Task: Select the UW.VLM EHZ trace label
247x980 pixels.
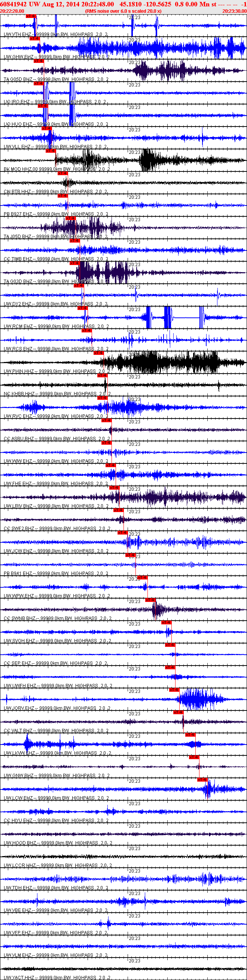Action: tap(55, 955)
